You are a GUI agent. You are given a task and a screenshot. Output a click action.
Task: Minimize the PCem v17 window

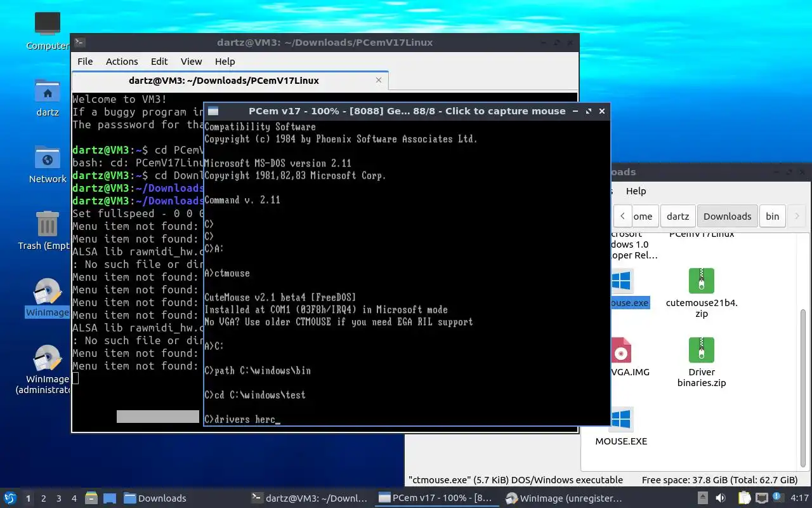[x=575, y=111]
